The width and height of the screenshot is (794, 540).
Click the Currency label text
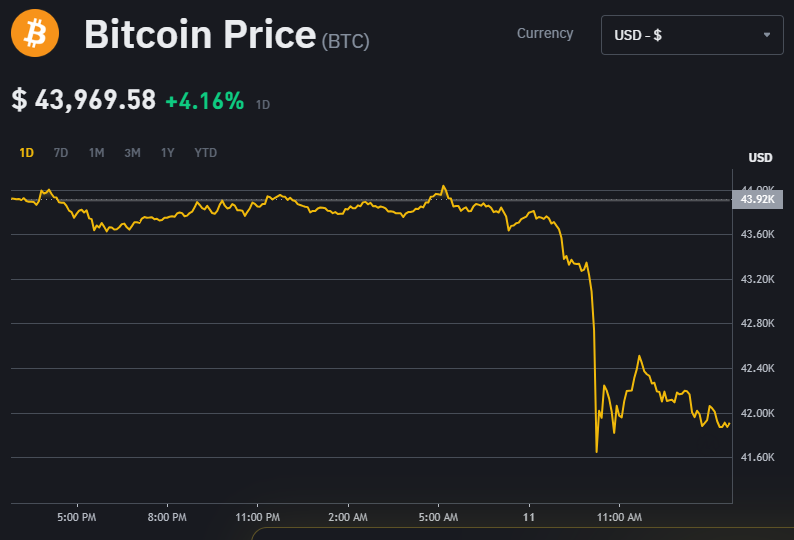[x=545, y=33]
